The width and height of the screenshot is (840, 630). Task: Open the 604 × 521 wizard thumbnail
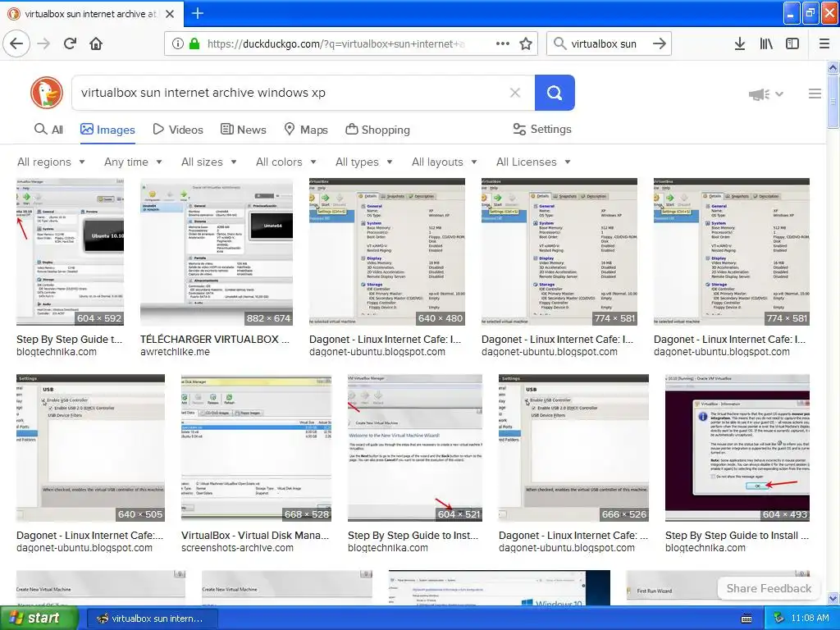(x=414, y=448)
